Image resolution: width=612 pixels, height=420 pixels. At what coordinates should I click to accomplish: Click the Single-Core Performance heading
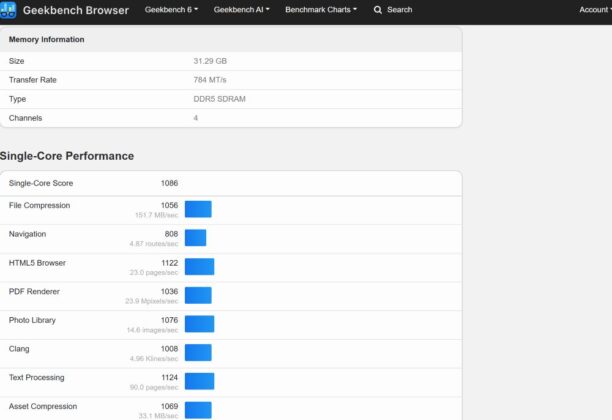click(67, 156)
